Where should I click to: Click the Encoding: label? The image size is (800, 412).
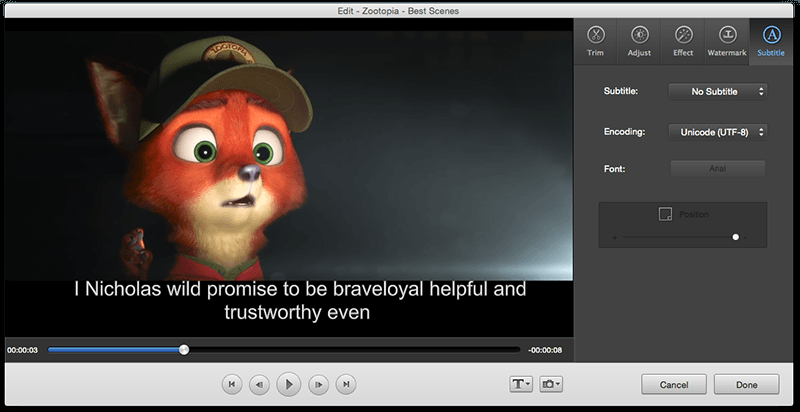[x=624, y=132]
